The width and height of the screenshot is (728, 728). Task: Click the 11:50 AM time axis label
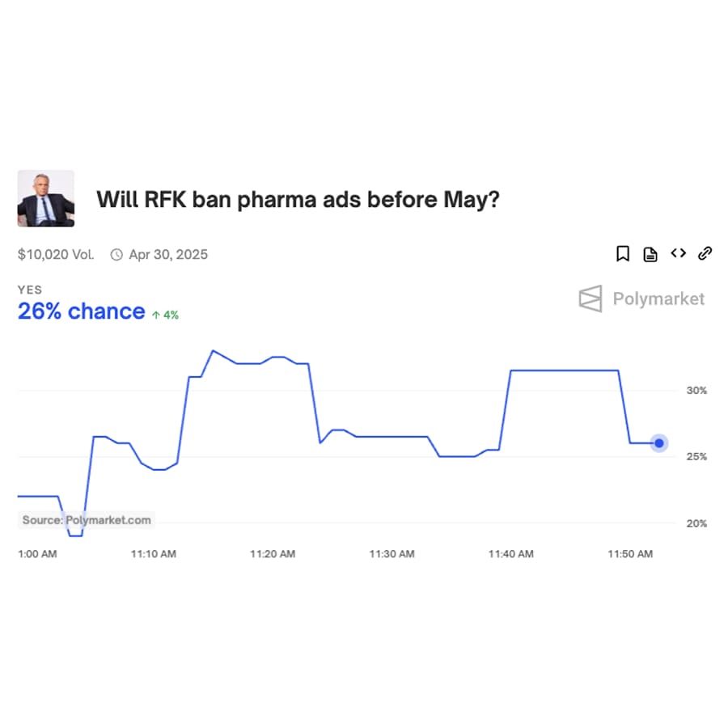click(x=630, y=554)
